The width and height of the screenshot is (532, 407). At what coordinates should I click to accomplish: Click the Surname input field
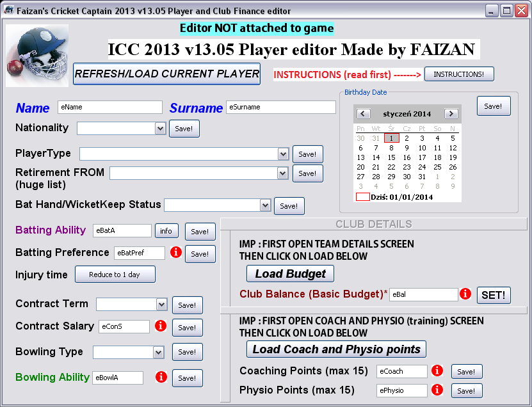[281, 107]
